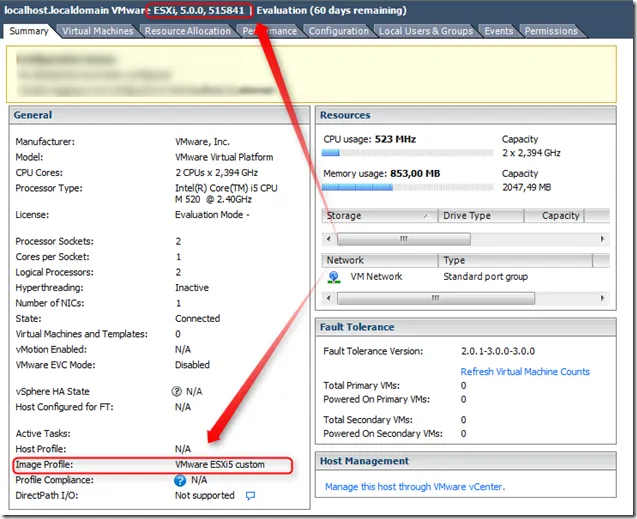Click the Resources panel header
This screenshot has width=637, height=519.
[x=466, y=115]
